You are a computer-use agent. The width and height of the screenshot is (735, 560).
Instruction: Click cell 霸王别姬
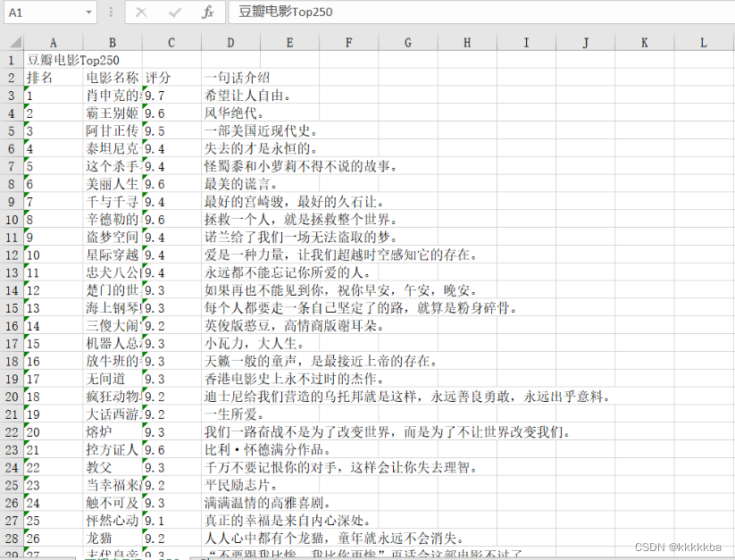[x=113, y=113]
